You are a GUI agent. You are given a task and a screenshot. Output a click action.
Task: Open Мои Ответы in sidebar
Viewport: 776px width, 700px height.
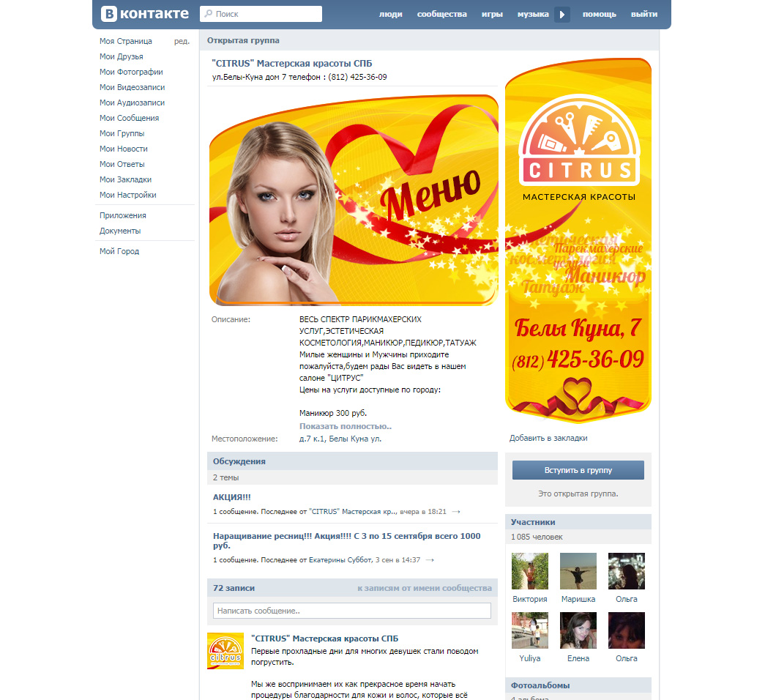click(x=122, y=164)
